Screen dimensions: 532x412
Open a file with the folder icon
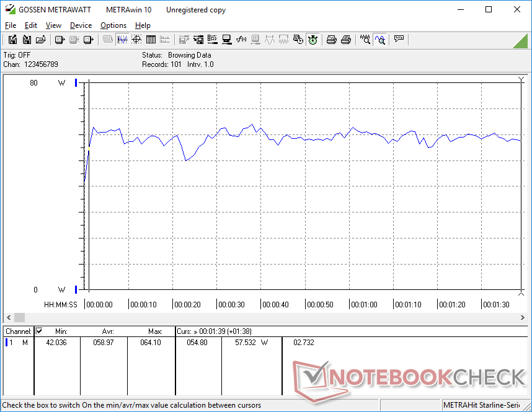[x=41, y=40]
